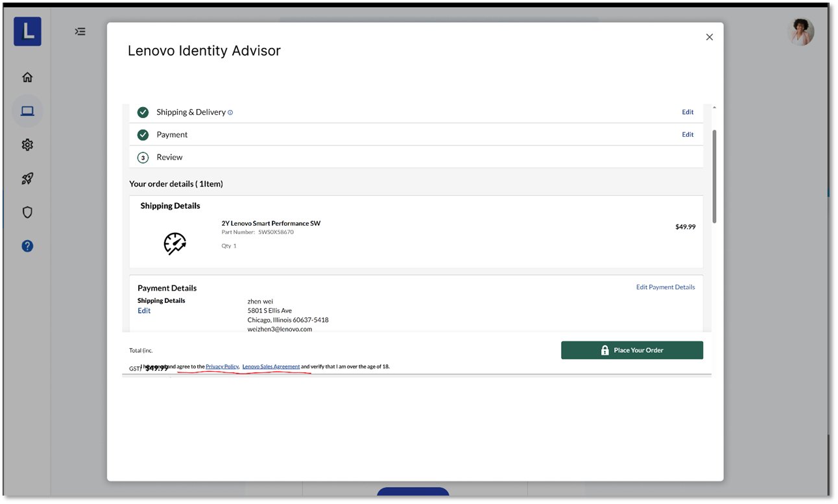The image size is (838, 504).
Task: Click the lock icon on Place Your Order
Action: 605,350
